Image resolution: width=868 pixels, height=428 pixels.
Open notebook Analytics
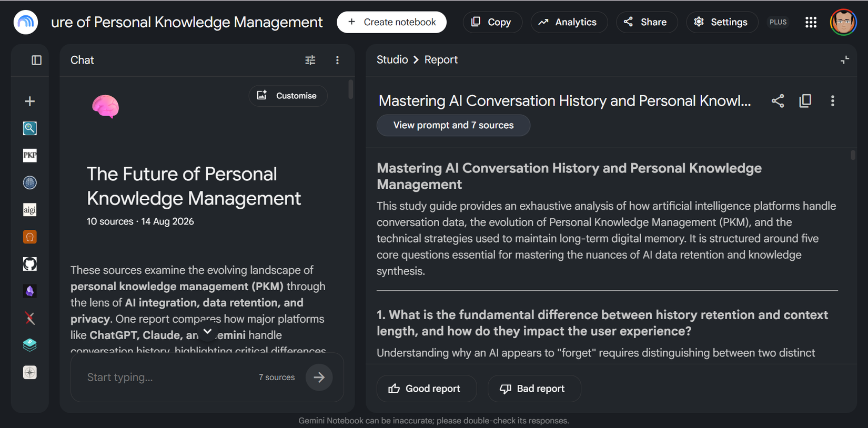tap(569, 22)
